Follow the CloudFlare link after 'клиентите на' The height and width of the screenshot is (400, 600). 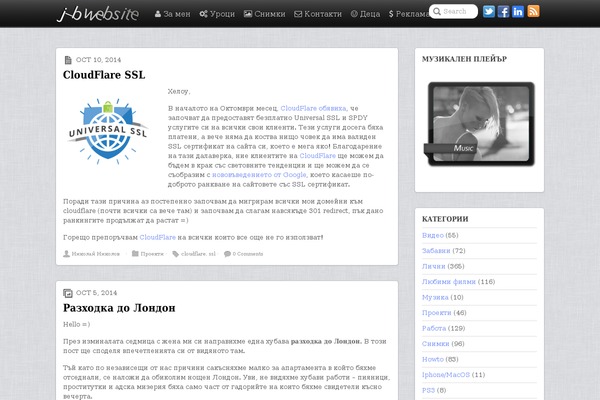(318, 156)
